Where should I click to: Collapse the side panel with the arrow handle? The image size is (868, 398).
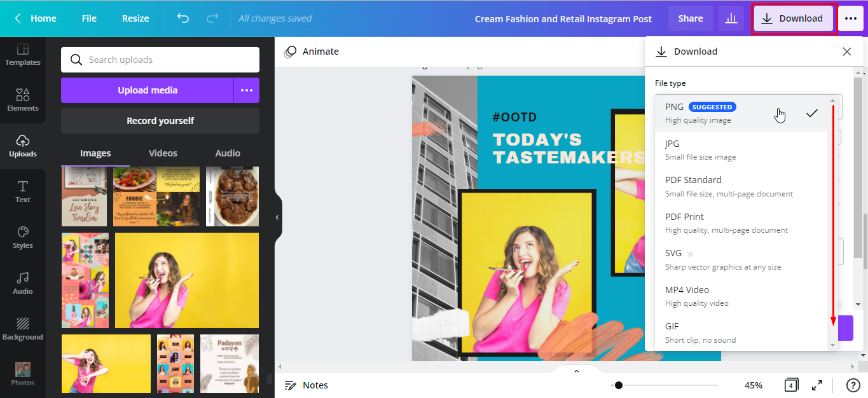[x=277, y=217]
